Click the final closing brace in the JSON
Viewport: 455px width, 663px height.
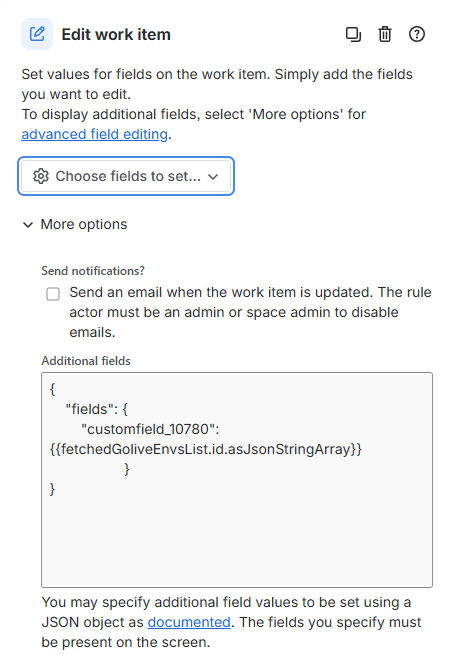[52, 489]
